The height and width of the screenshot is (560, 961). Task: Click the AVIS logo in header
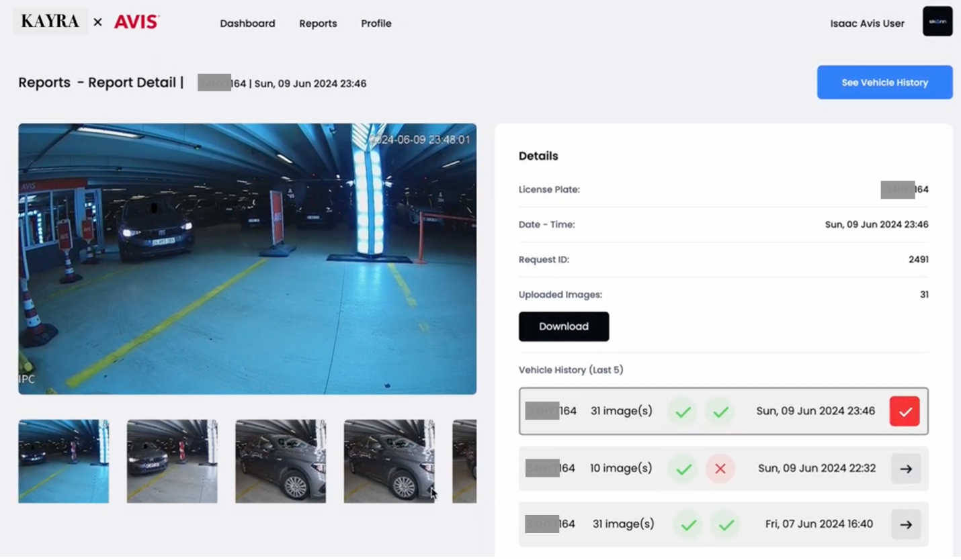pos(136,22)
